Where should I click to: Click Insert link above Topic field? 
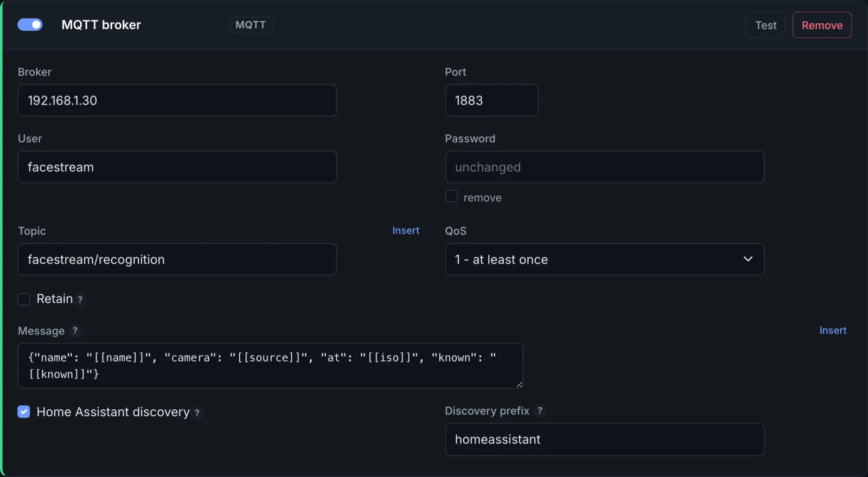(406, 230)
